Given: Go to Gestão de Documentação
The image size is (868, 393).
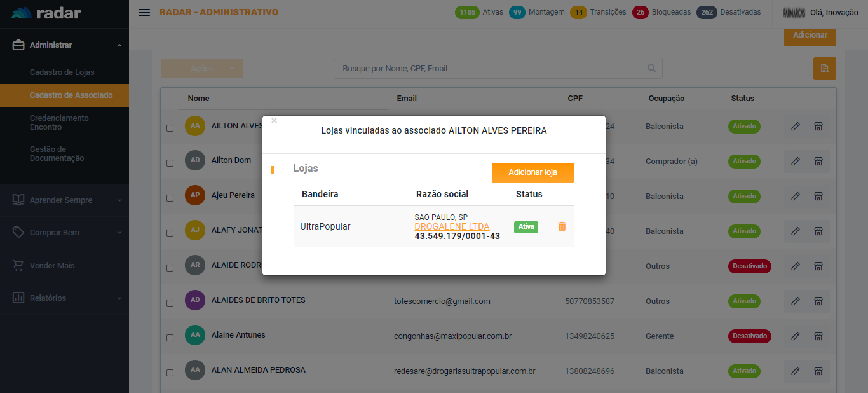Looking at the screenshot, I should click(x=57, y=154).
